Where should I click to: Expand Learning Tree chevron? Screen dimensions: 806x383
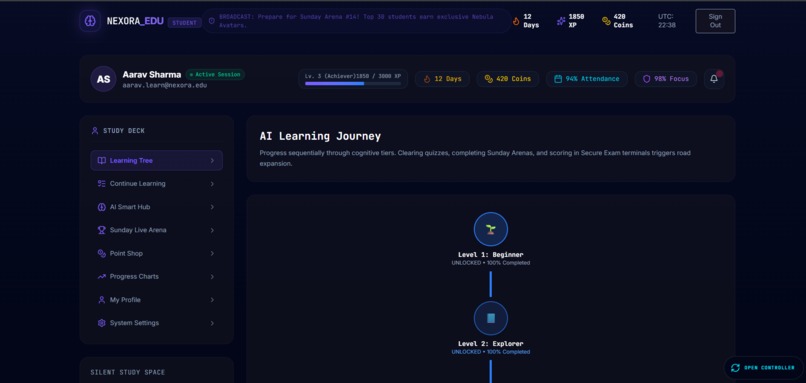click(x=212, y=160)
